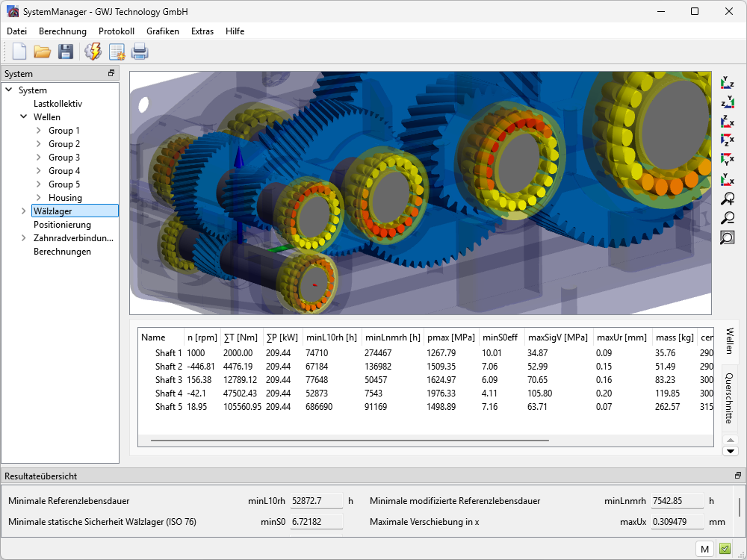Image resolution: width=747 pixels, height=560 pixels.
Task: Collapse the Wellen tree node
Action: pos(25,117)
